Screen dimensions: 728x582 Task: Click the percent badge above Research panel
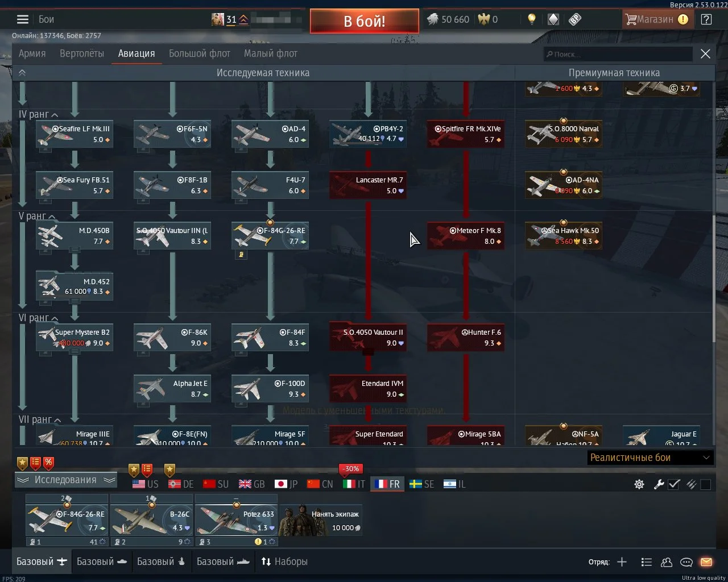tap(48, 463)
